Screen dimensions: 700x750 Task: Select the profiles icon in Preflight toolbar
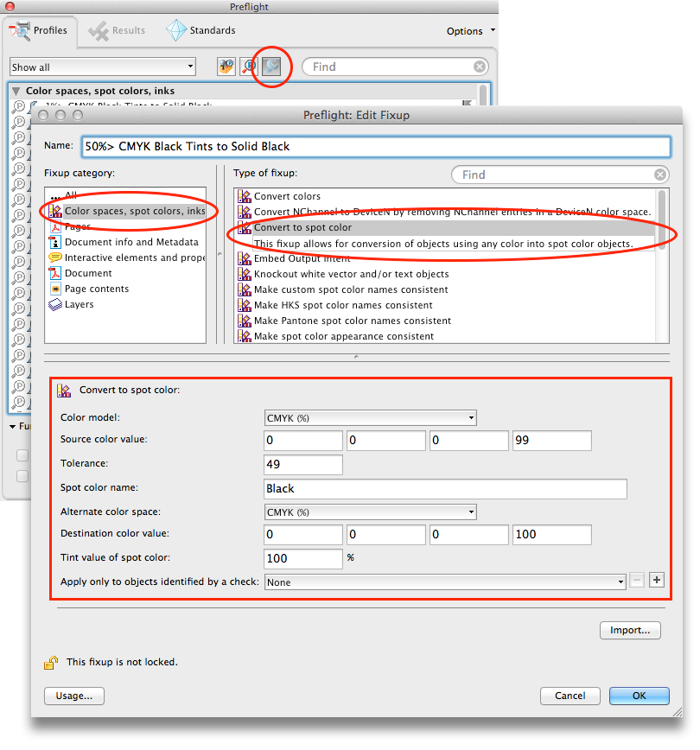click(x=226, y=67)
